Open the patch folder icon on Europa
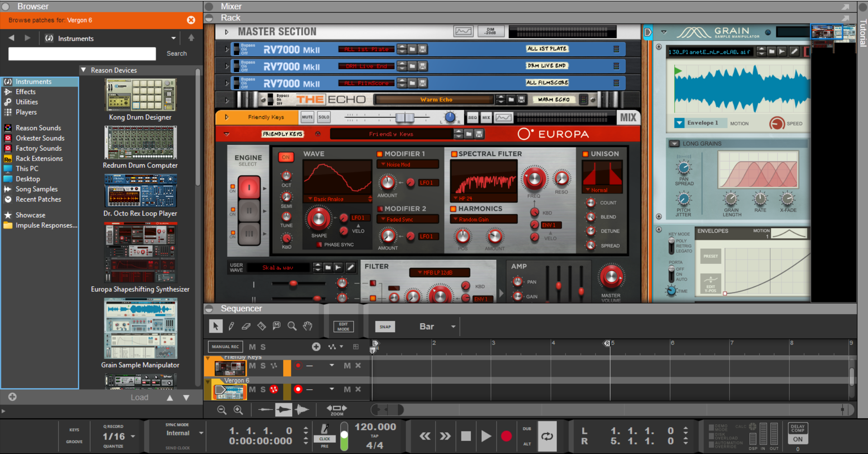 469,134
